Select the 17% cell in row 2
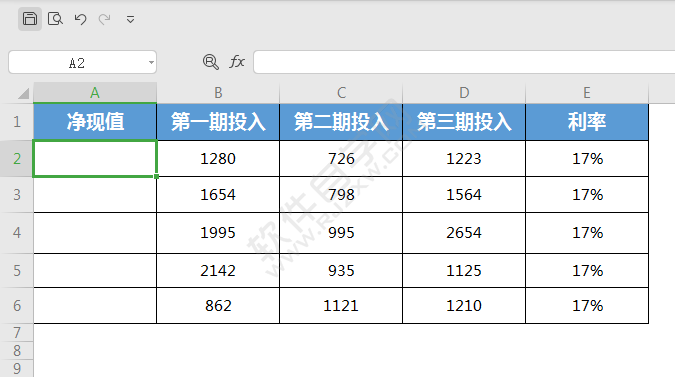 click(x=587, y=159)
